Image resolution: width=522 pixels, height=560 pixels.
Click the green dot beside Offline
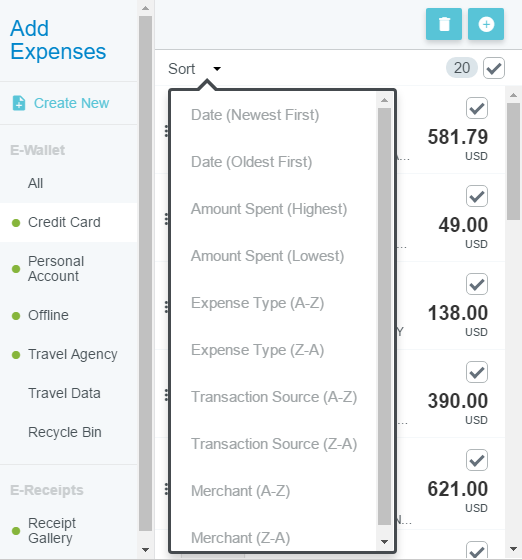[16, 316]
